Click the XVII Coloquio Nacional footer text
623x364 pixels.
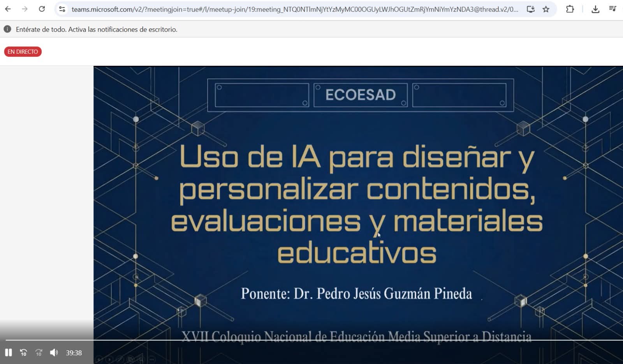point(356,336)
